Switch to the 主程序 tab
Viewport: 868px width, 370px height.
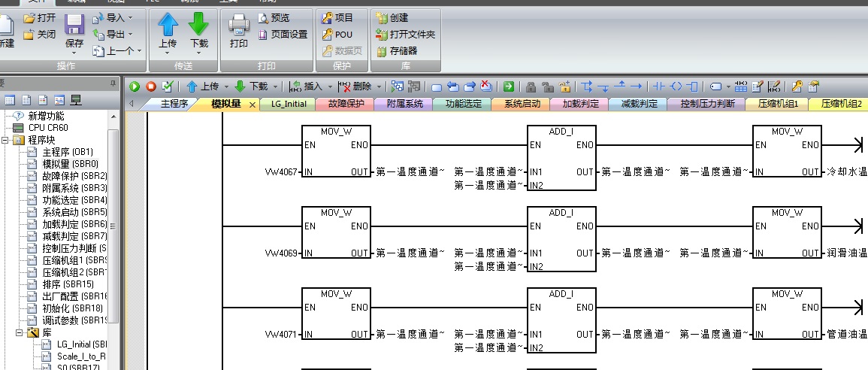tap(174, 105)
